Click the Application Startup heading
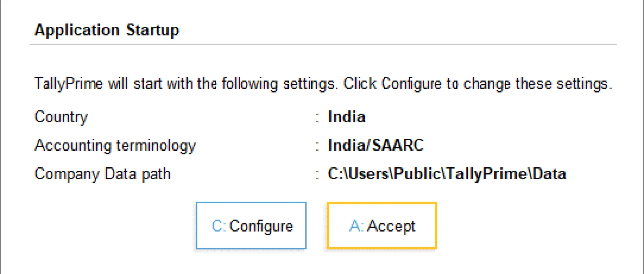This screenshot has height=274, width=644. point(107,30)
